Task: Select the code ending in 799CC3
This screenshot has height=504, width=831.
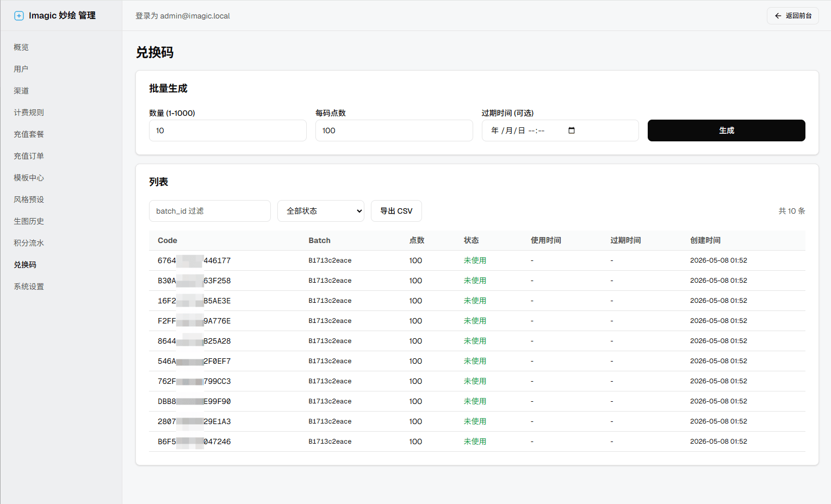Action: click(x=194, y=381)
